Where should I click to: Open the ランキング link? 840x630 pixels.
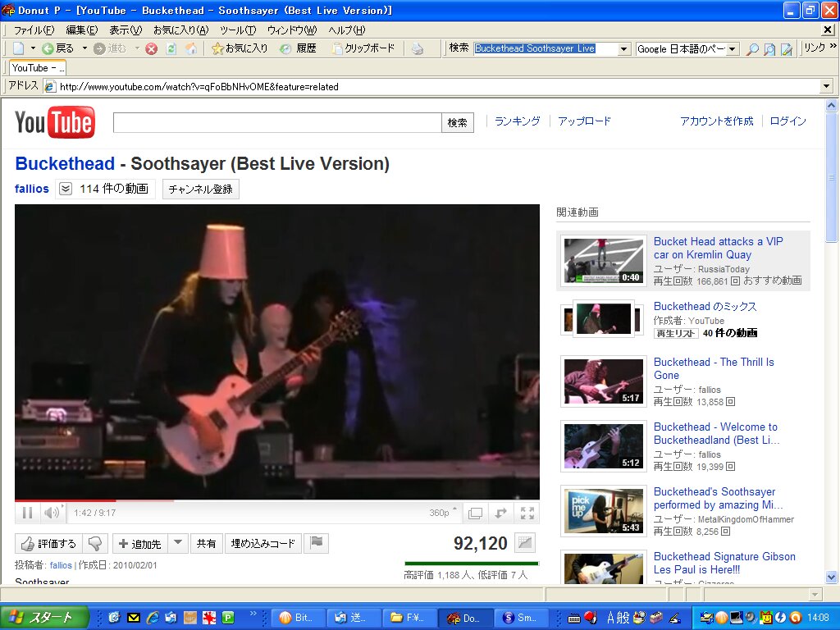(517, 121)
